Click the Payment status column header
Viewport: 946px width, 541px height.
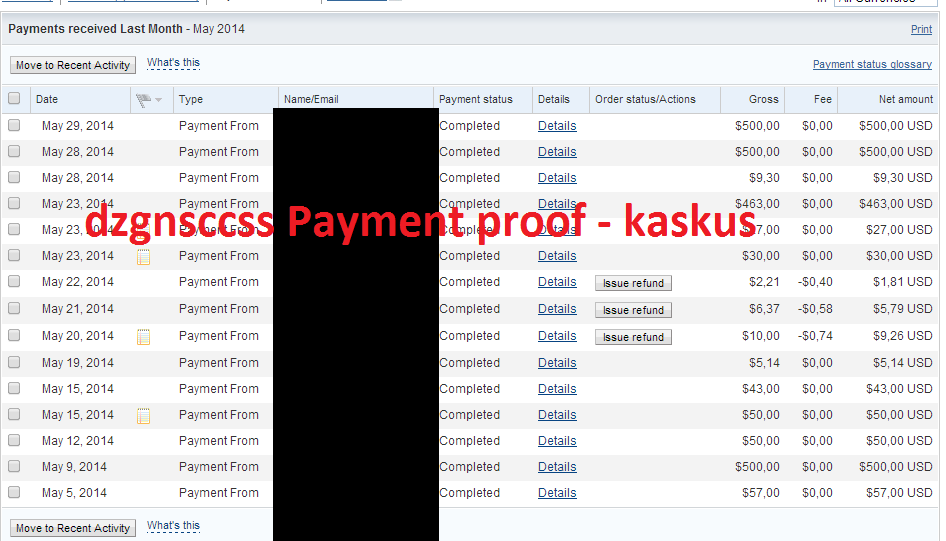(x=475, y=100)
